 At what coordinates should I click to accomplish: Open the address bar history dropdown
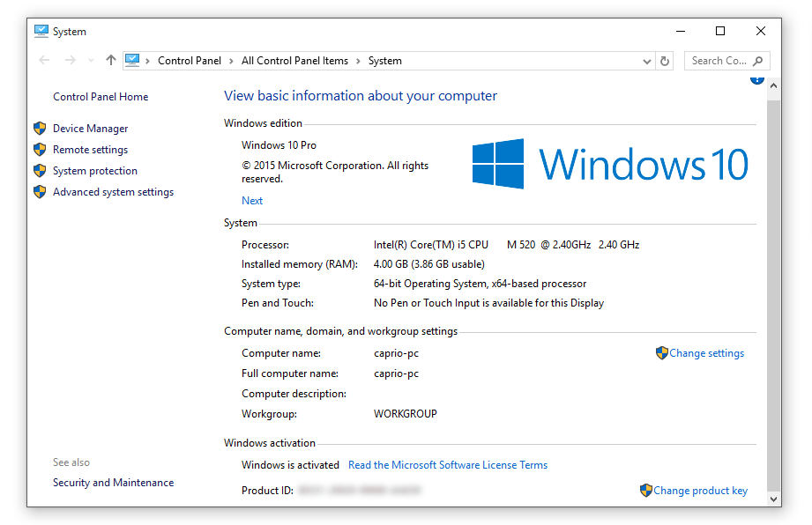(647, 61)
